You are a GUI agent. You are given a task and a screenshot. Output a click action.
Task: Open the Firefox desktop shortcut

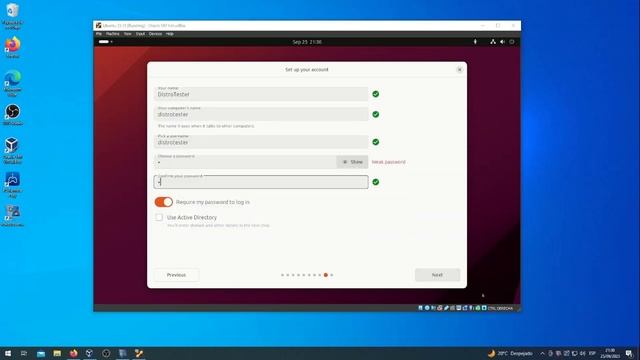point(13,47)
